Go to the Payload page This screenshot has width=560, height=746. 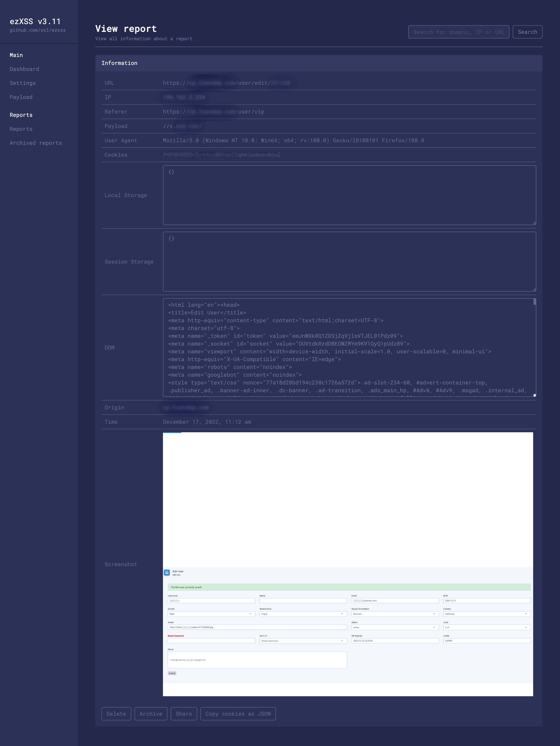tap(21, 97)
